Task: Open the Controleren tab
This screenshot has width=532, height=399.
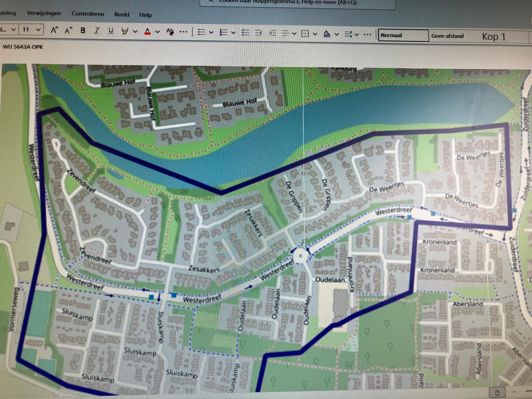Action: pyautogui.click(x=88, y=14)
